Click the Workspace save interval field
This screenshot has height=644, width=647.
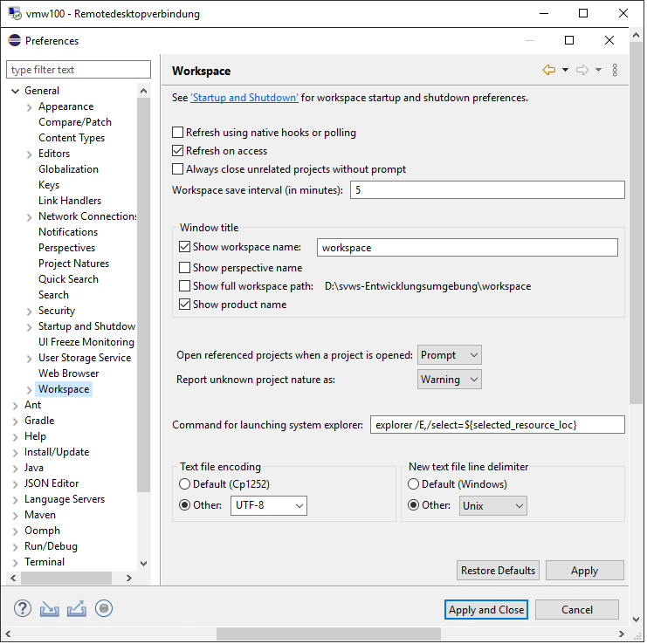click(487, 190)
